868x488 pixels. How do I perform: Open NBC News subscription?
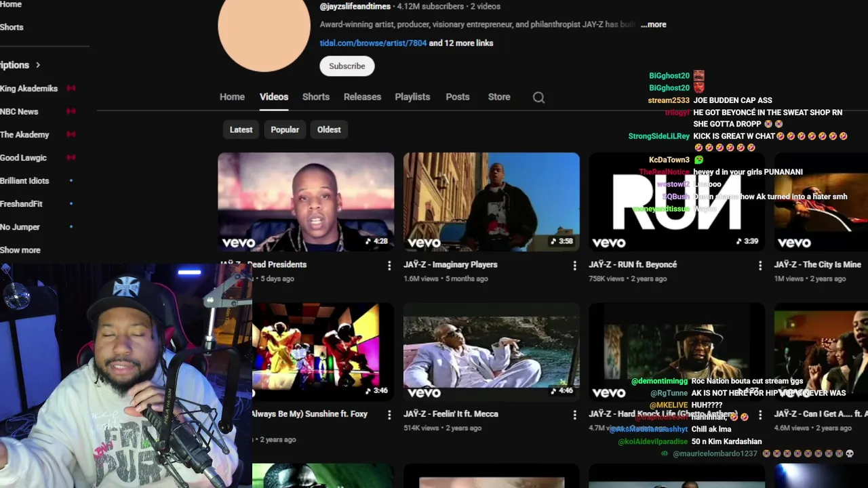click(19, 111)
